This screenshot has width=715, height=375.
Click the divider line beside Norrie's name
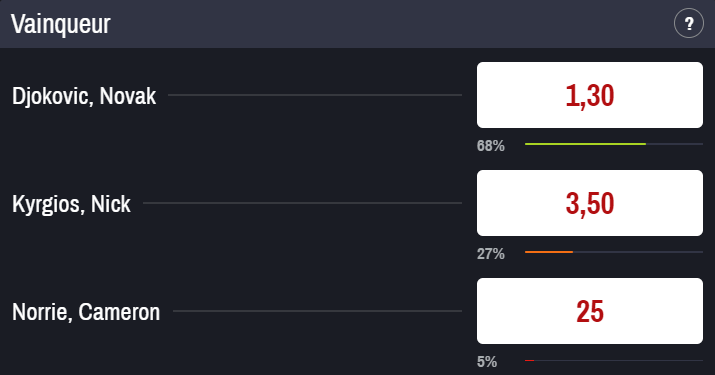tap(317, 311)
